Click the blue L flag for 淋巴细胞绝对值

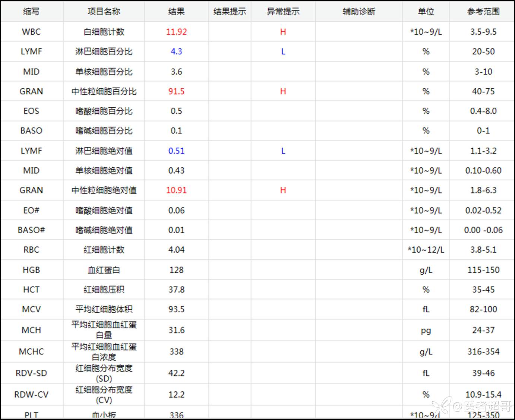[x=283, y=151]
